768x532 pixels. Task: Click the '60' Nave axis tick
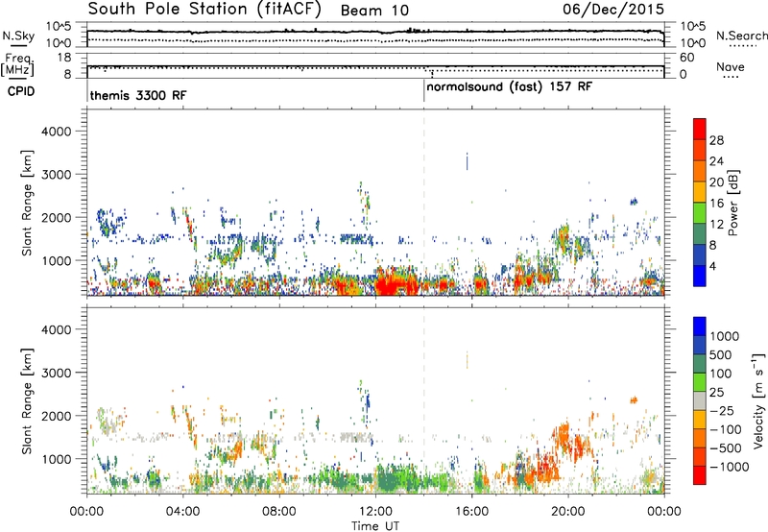[686, 58]
